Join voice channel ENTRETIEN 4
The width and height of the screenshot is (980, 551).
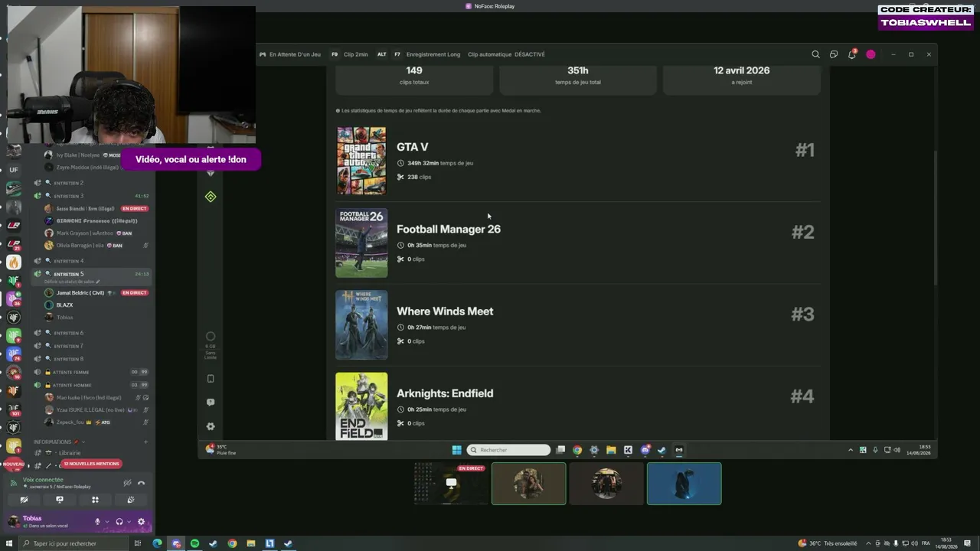(92, 261)
